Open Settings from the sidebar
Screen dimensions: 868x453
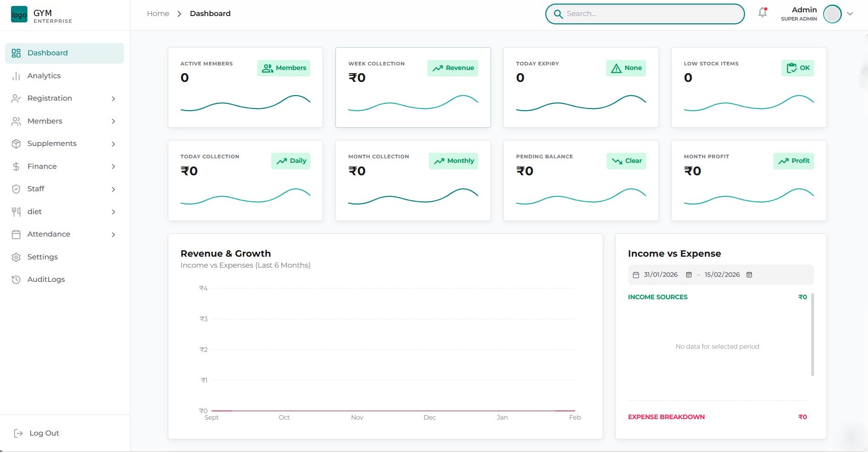[x=42, y=257]
